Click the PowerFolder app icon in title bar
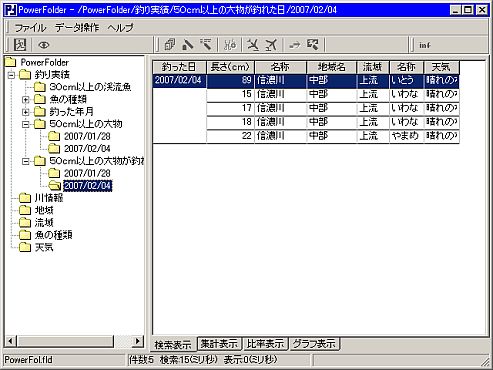Viewport: 493px width, 370px height. (11, 10)
